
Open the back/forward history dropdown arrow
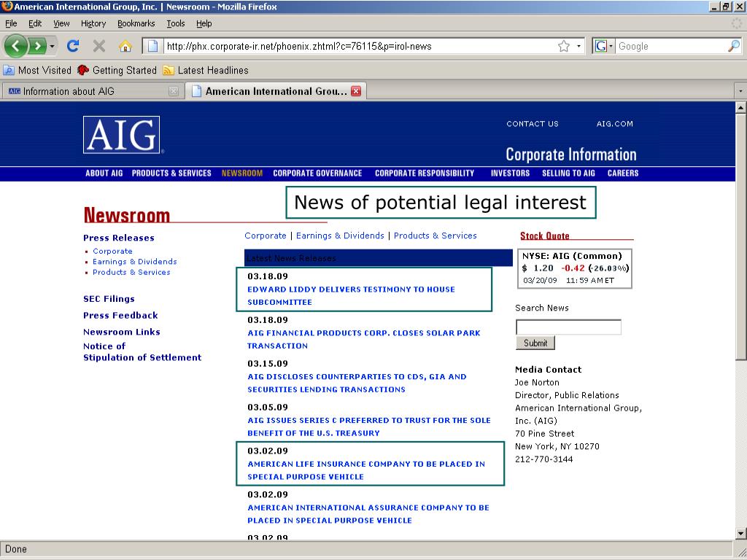[52, 47]
